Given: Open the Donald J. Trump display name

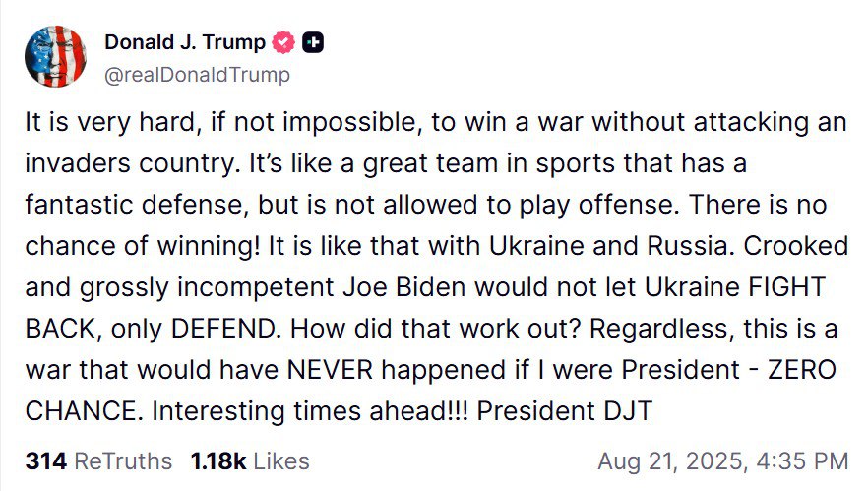Looking at the screenshot, I should [x=185, y=42].
